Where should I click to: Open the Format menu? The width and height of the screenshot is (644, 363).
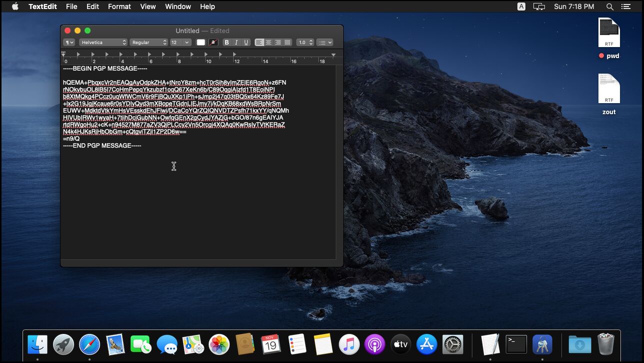coord(119,7)
